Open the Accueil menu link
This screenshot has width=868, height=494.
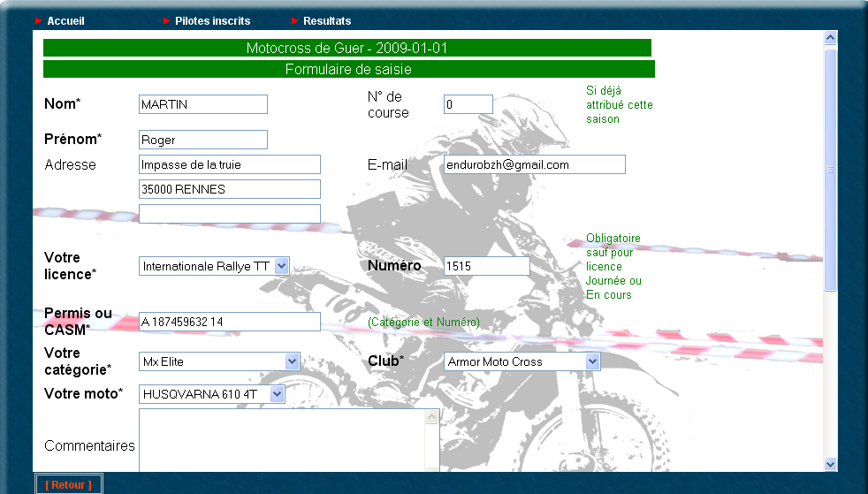tap(65, 21)
